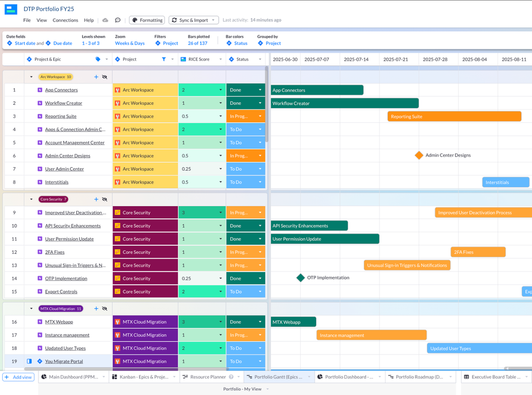This screenshot has height=395, width=532.
Task: Click Grouped by Project setting
Action: 269,44
